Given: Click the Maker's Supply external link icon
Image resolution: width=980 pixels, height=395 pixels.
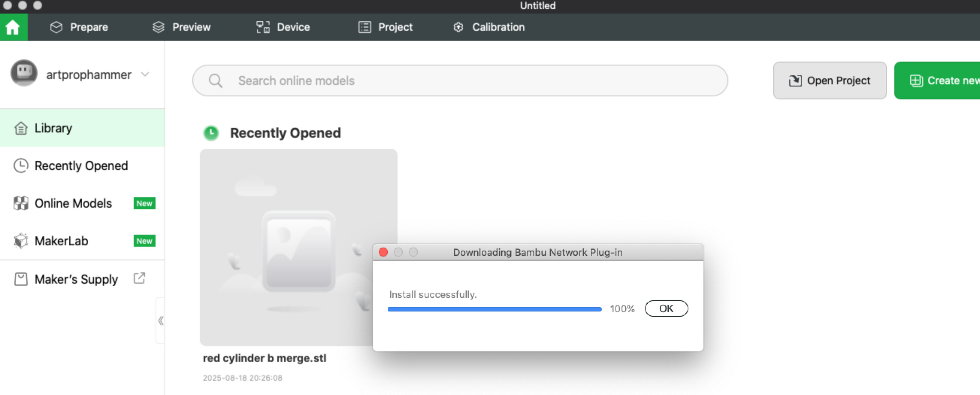Looking at the screenshot, I should 139,278.
